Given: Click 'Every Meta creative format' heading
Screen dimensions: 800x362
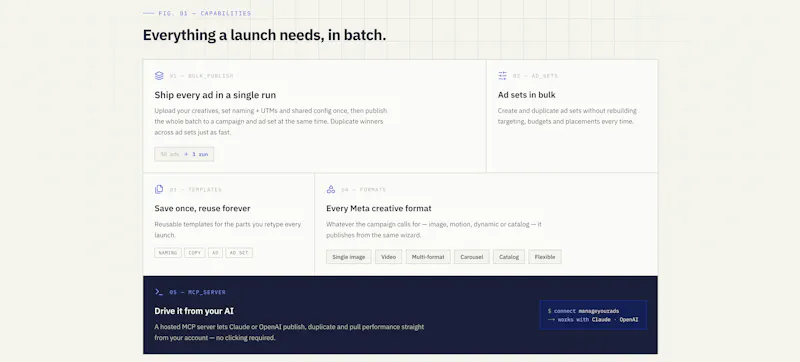Looking at the screenshot, I should [x=379, y=208].
